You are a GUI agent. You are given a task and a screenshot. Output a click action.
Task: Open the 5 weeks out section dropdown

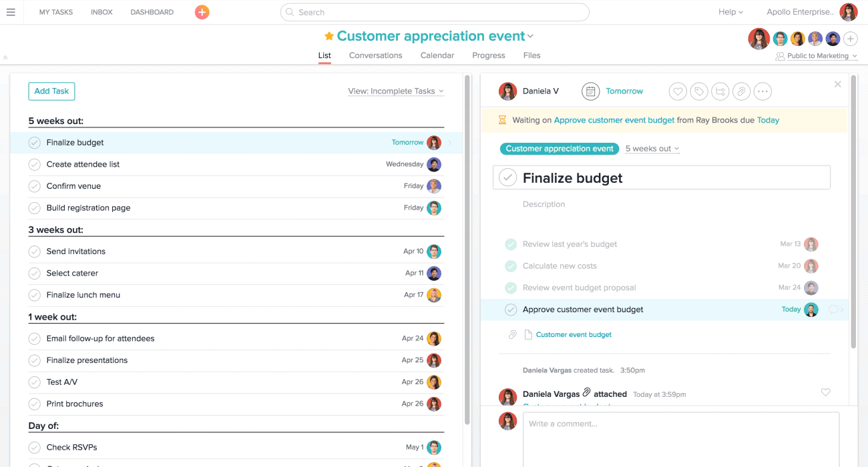[652, 149]
